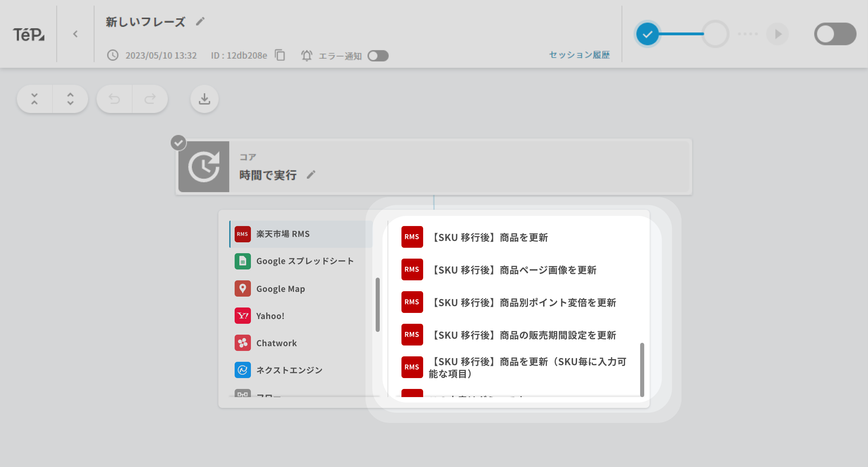Collapse all steps with the inward chevrons button

(35, 99)
